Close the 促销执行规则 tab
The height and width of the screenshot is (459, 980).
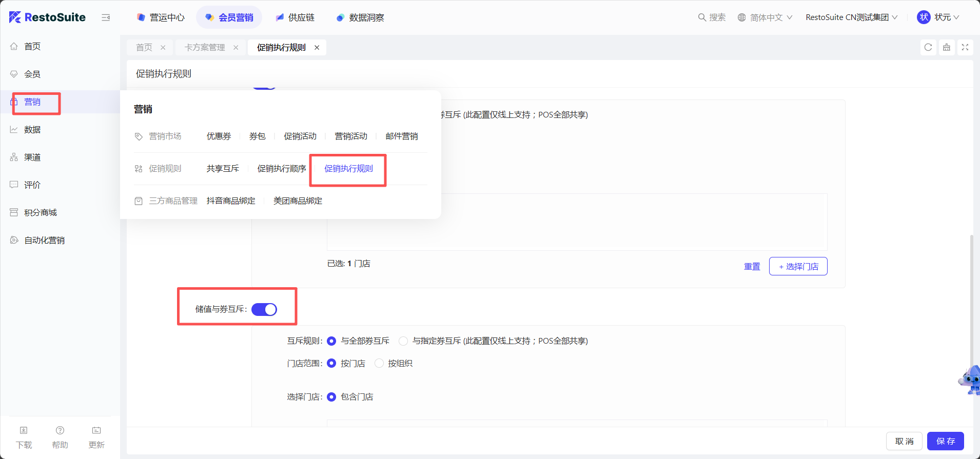click(317, 48)
